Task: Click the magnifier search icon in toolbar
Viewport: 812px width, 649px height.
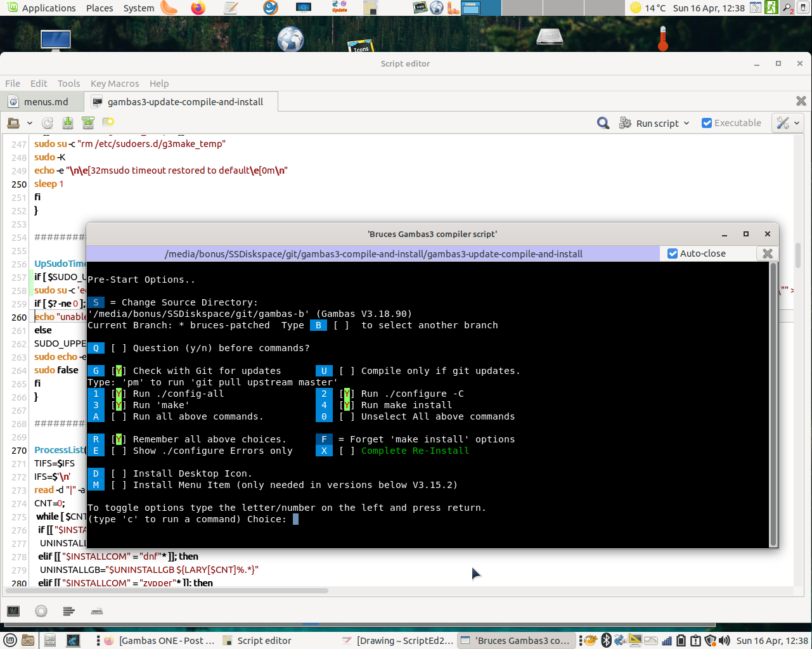Action: [603, 123]
